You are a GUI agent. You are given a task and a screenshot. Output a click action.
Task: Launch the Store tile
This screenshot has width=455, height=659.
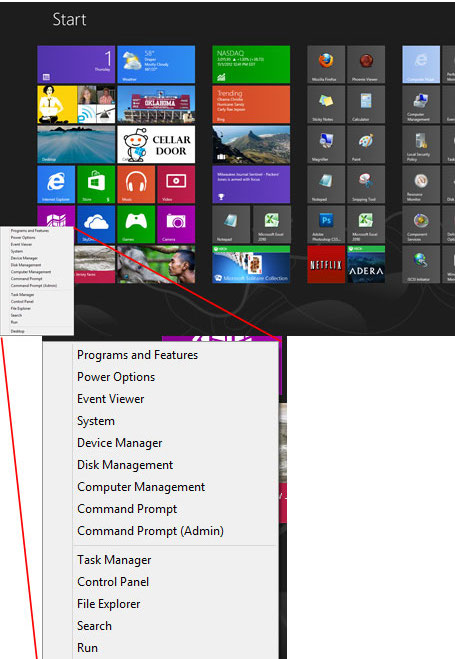96,185
